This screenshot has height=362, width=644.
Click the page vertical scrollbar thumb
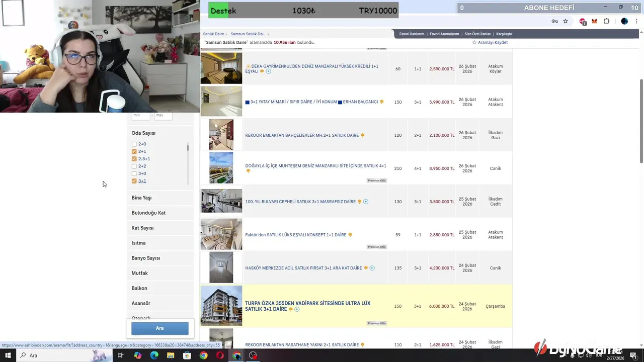click(x=641, y=121)
